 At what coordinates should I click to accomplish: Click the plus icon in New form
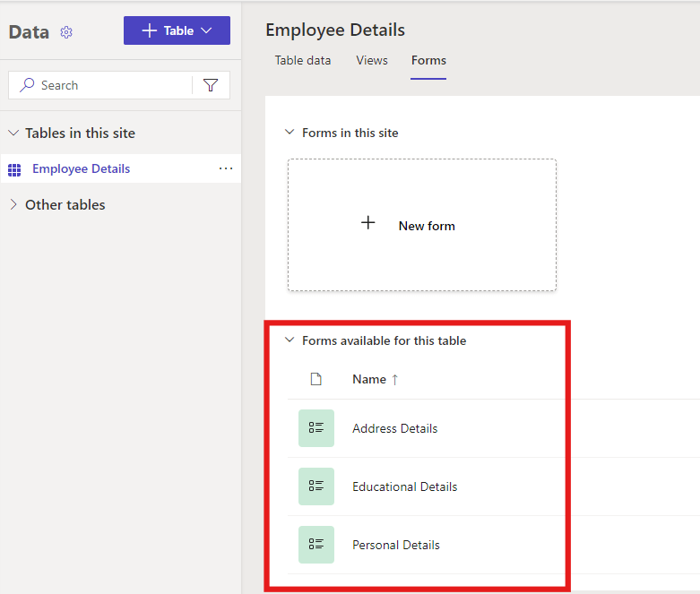click(x=367, y=223)
